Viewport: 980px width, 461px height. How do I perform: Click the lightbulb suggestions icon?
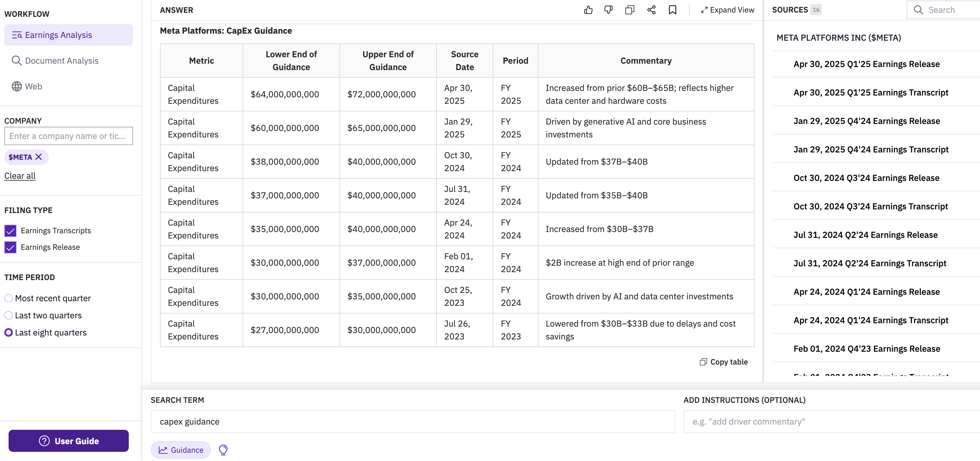click(223, 450)
